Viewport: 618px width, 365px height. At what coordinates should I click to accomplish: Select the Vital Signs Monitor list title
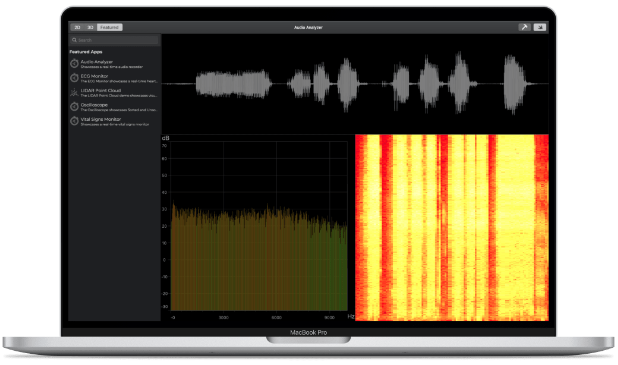click(101, 119)
